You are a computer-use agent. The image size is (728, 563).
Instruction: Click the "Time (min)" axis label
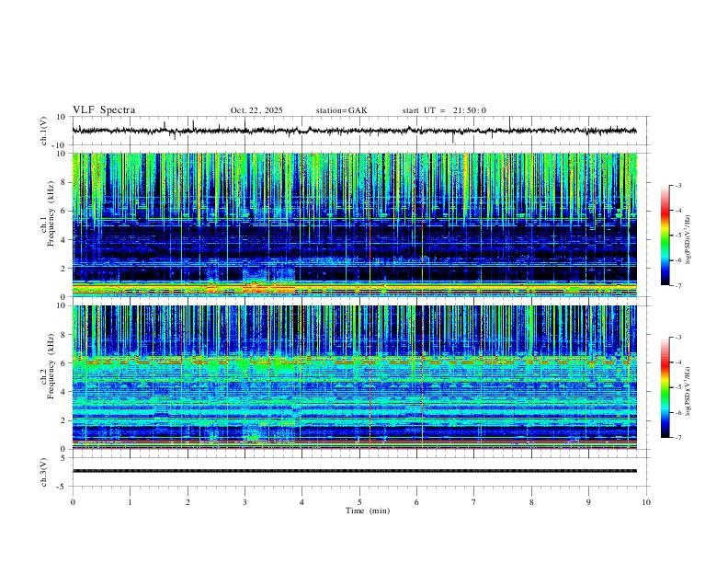[x=368, y=511]
